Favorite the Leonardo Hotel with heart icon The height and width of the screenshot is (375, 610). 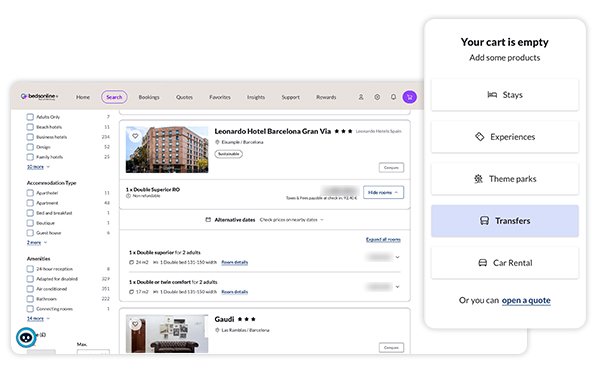point(135,136)
